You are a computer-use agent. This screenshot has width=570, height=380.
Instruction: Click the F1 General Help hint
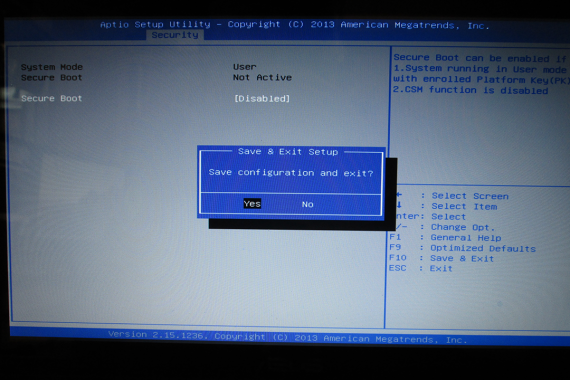click(445, 237)
